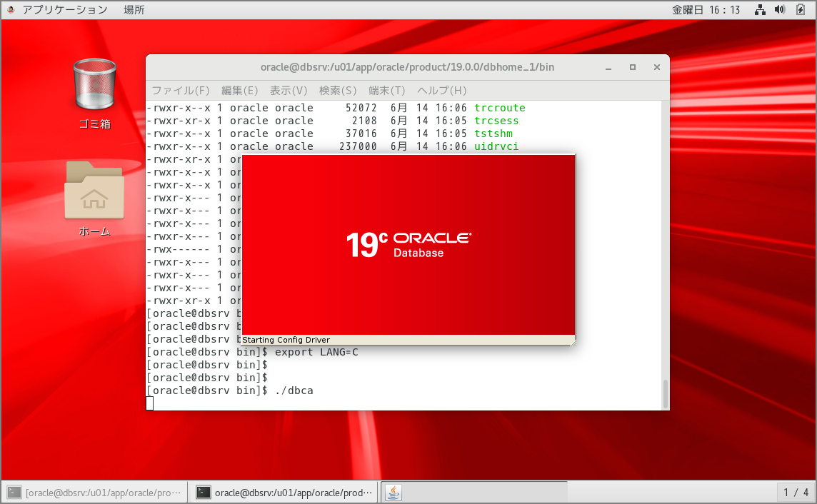Click the Oracle 19c Database splash logo
Viewport: 817px width, 504px height.
click(408, 244)
